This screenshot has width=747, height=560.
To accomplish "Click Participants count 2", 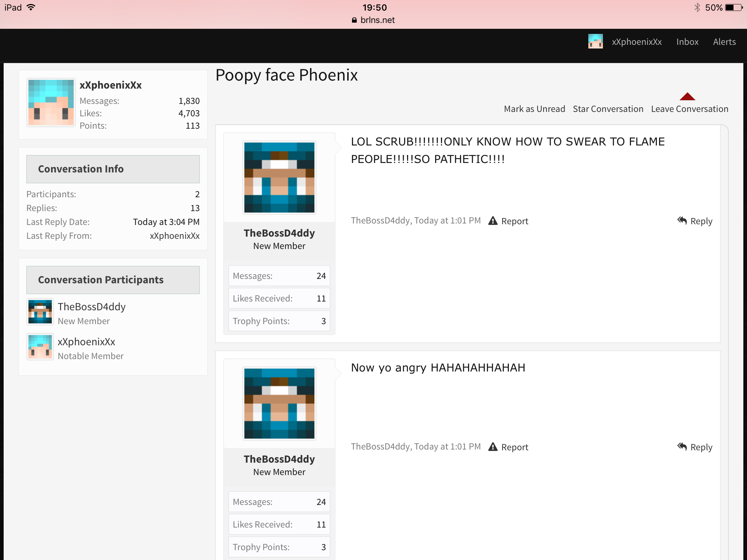I will point(197,194).
